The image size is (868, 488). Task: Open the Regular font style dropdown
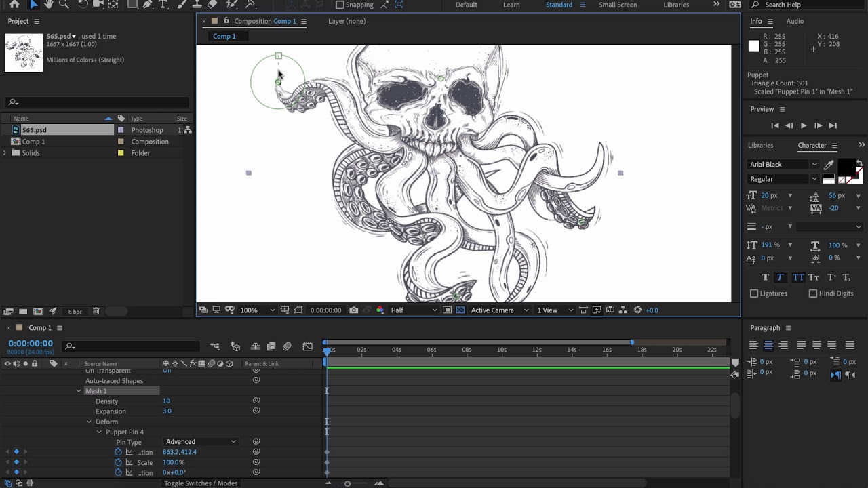tap(783, 179)
